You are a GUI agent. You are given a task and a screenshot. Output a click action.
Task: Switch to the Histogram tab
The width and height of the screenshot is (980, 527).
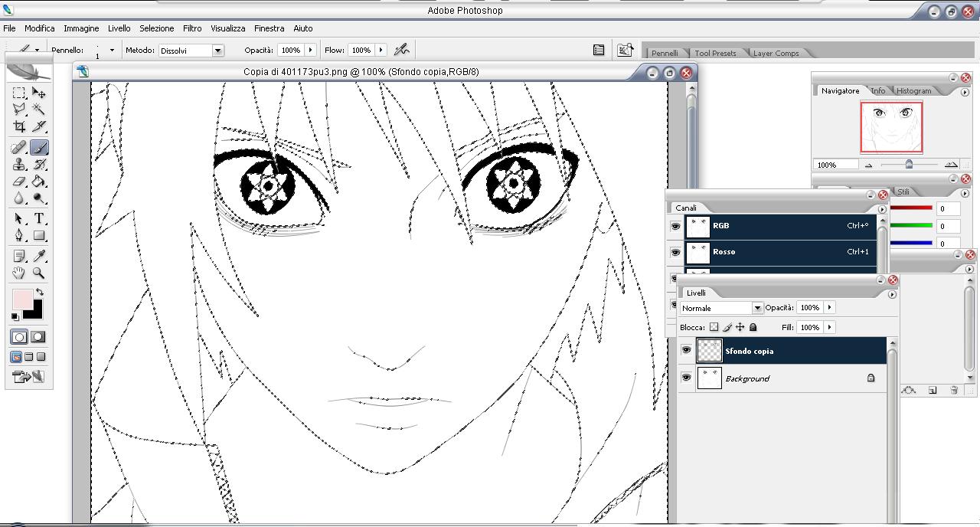(x=914, y=90)
